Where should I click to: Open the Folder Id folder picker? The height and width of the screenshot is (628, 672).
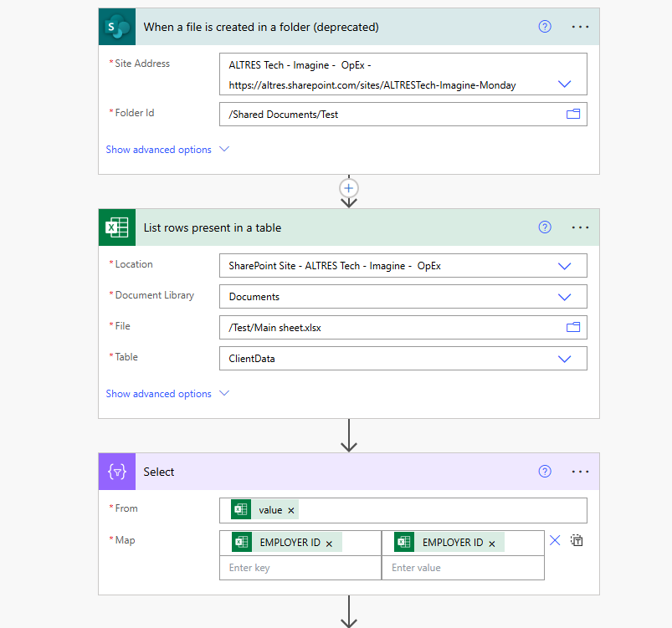573,114
